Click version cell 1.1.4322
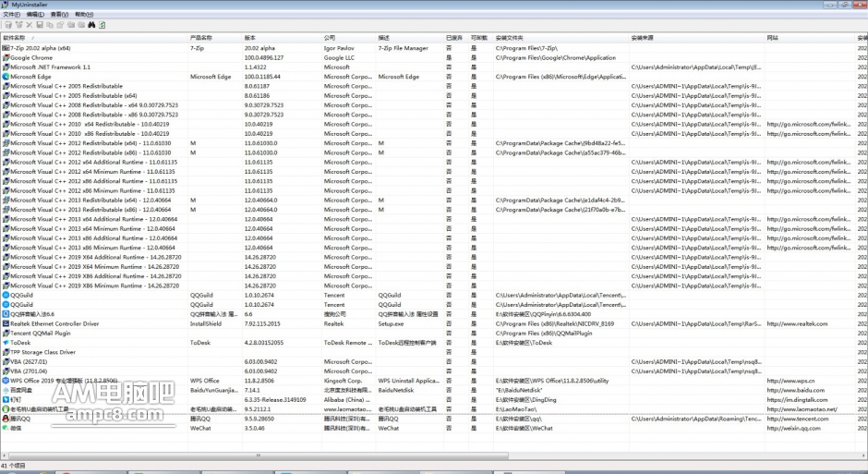Screen dimensions: 868x474 255,67
